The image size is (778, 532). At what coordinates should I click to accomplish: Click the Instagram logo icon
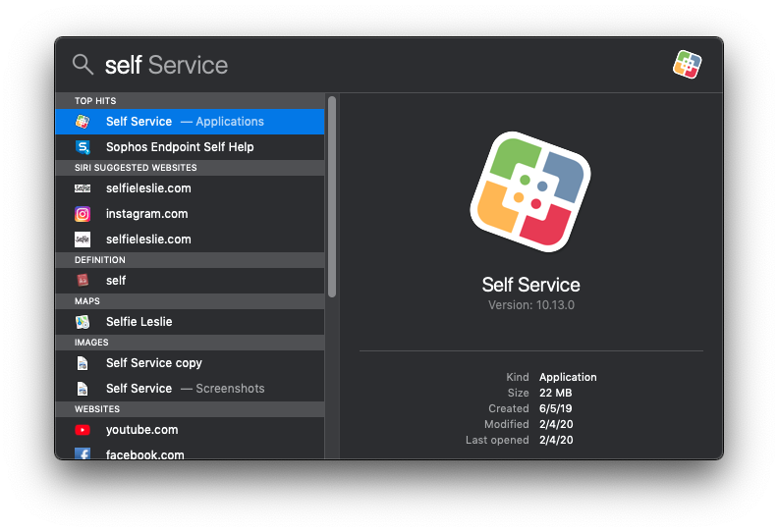coord(83,214)
